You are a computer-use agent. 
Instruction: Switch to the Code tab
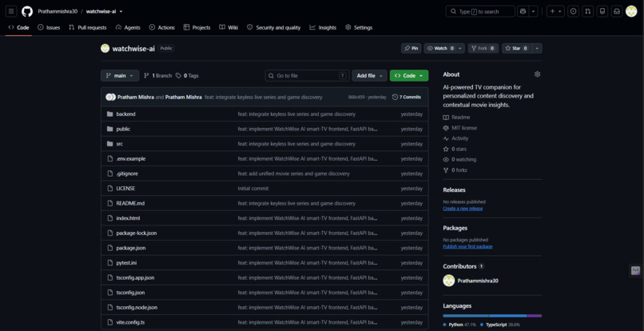click(18, 27)
